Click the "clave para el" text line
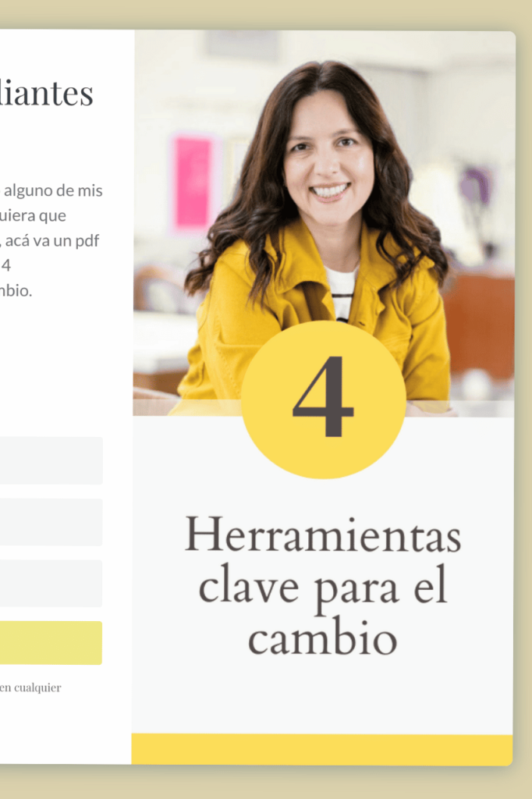The image size is (532, 799). click(x=323, y=588)
